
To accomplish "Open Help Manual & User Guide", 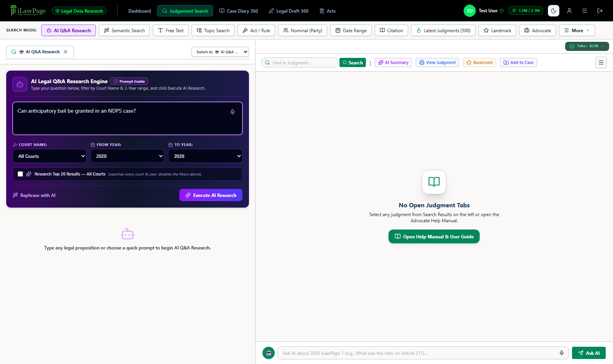I will coord(434,236).
